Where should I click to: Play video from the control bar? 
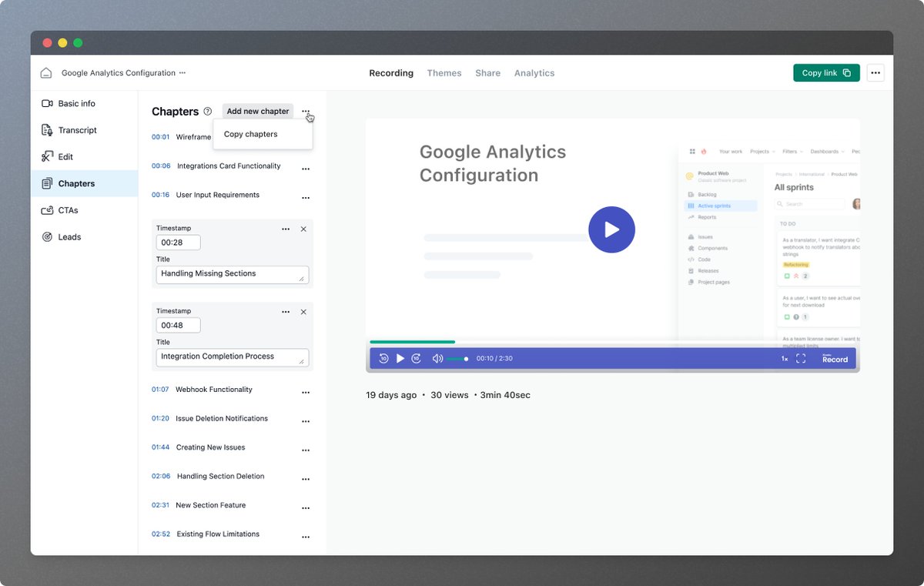[400, 358]
